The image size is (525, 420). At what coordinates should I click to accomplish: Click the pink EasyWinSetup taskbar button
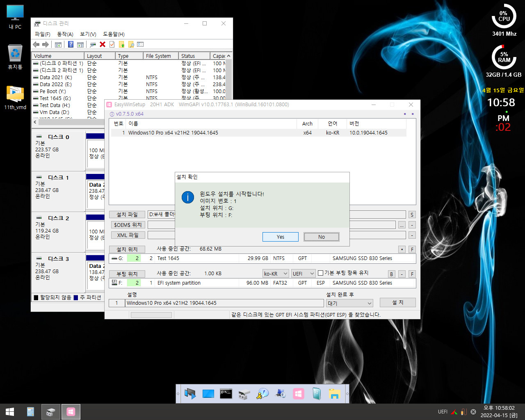71,412
